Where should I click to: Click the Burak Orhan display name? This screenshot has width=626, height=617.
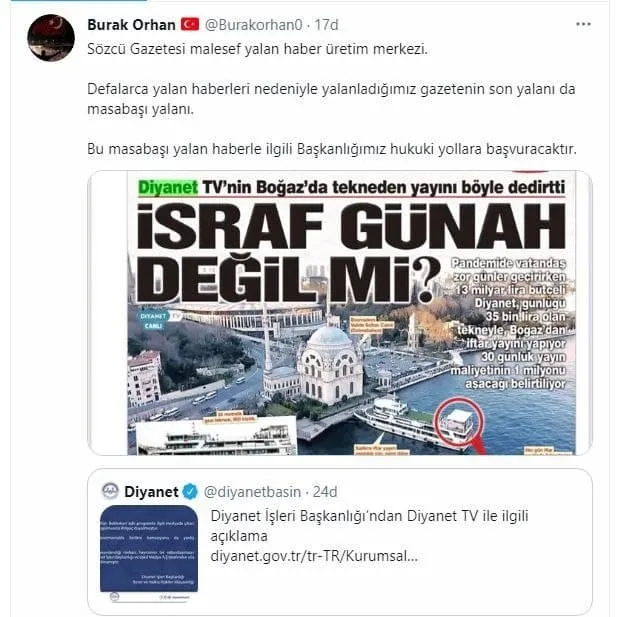tap(131, 25)
